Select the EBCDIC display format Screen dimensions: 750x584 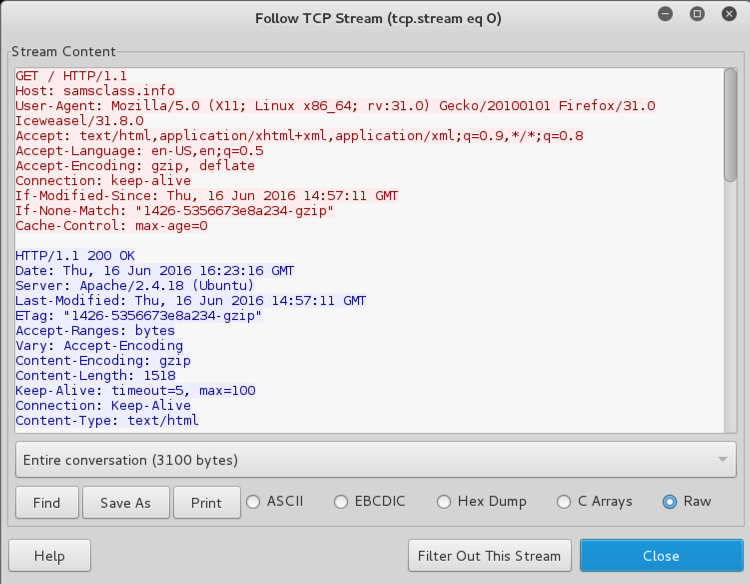[x=370, y=501]
